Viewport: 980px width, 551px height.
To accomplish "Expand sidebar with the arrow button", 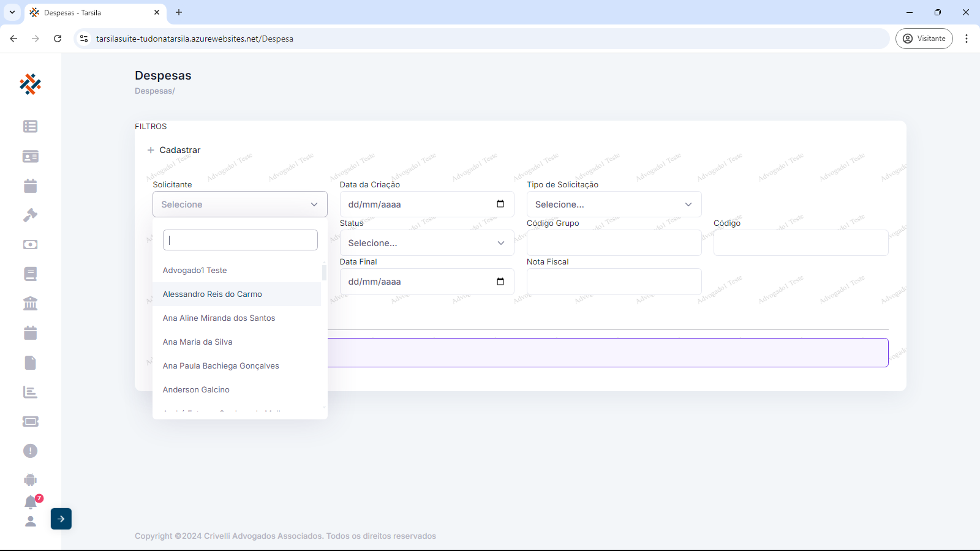I will click(61, 519).
